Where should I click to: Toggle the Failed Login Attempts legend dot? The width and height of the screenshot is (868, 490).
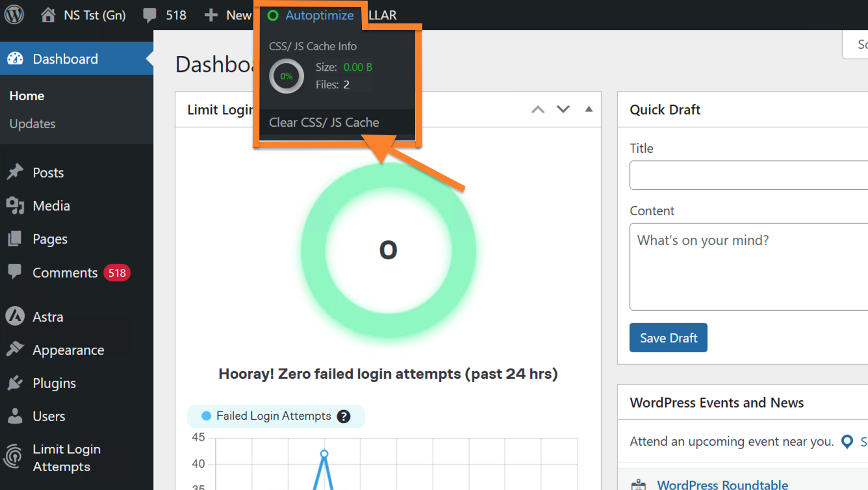click(x=207, y=416)
